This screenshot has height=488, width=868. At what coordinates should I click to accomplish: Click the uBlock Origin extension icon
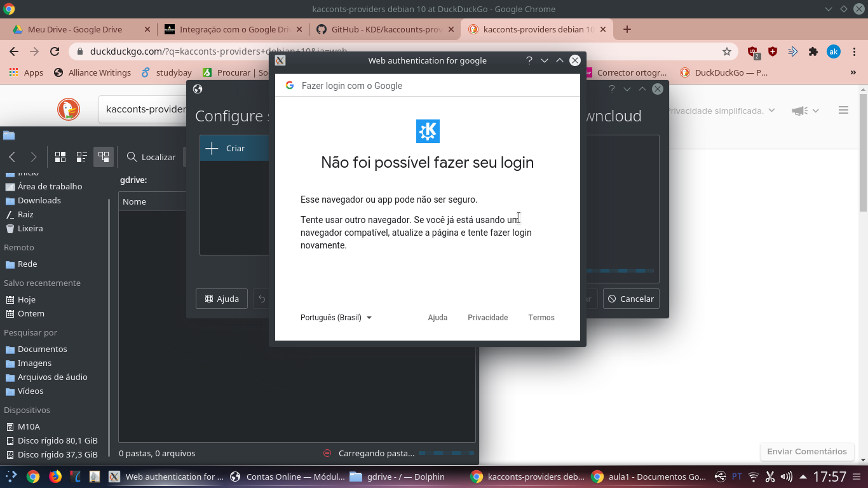(753, 52)
